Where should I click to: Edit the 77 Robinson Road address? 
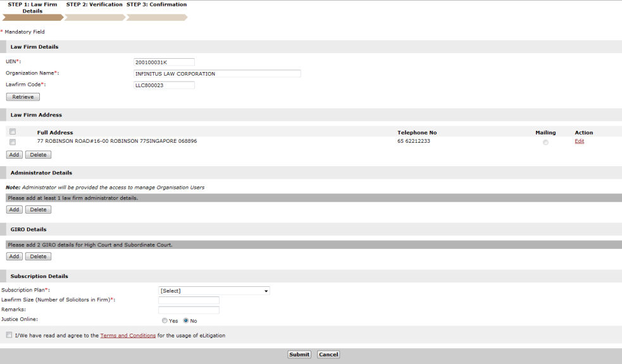[x=579, y=142]
